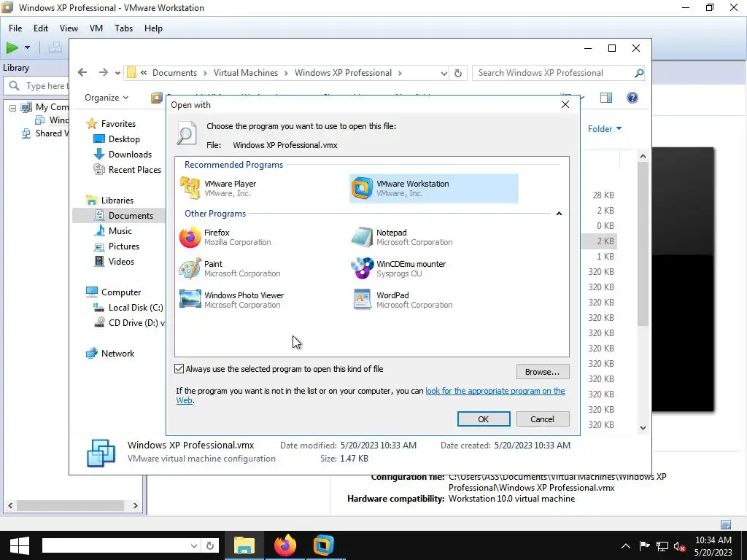Choose the WordPad program icon
The height and width of the screenshot is (560, 747).
362,300
